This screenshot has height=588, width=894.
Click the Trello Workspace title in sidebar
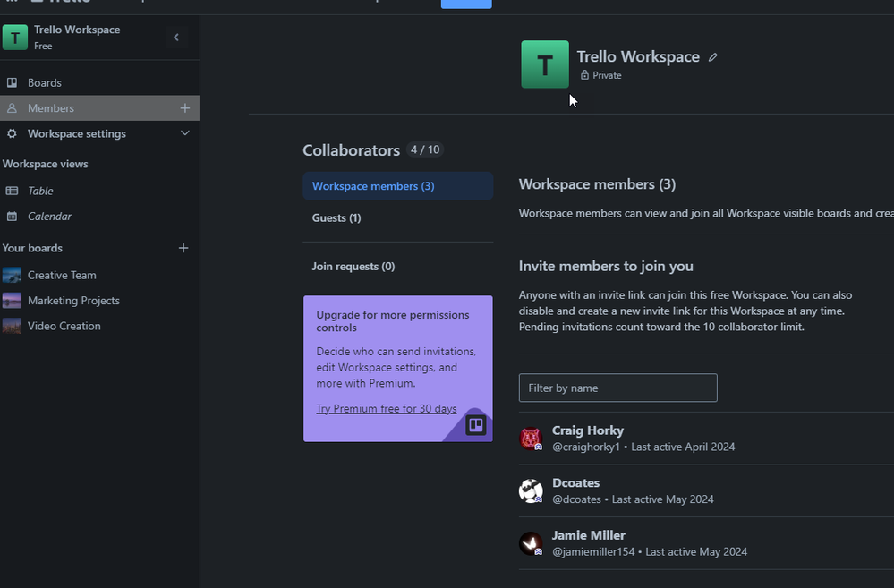[x=77, y=30]
